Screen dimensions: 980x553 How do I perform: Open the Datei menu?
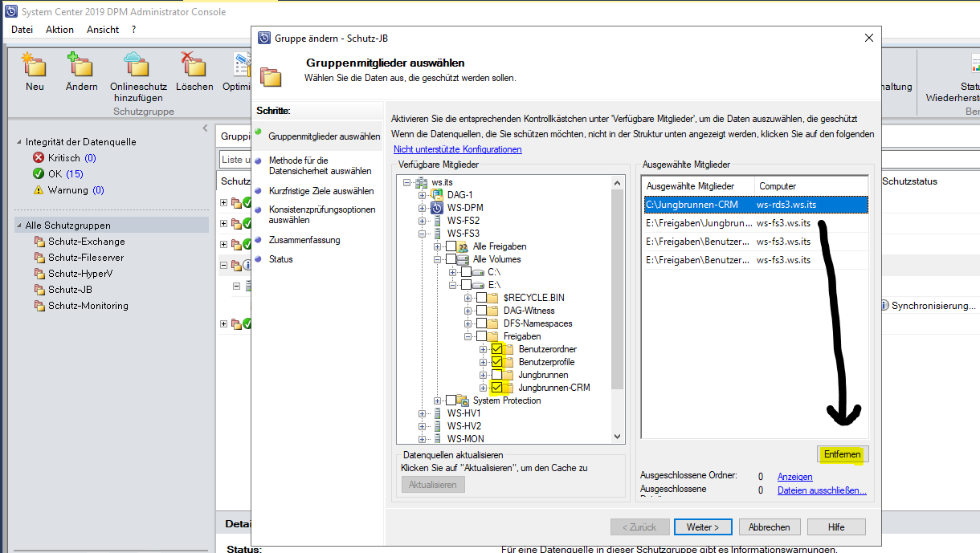22,30
